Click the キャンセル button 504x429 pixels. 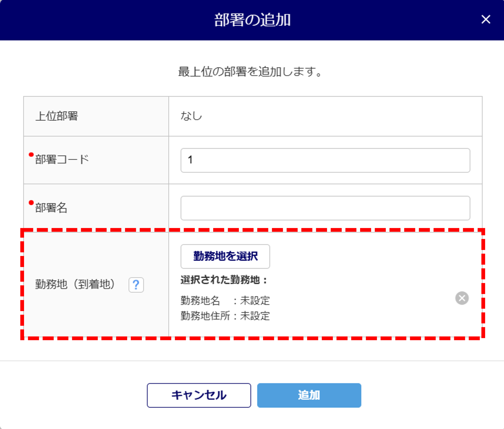(199, 395)
